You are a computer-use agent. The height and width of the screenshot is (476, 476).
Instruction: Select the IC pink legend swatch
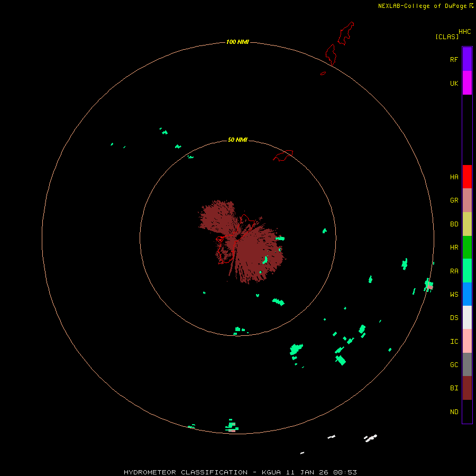pyautogui.click(x=467, y=341)
